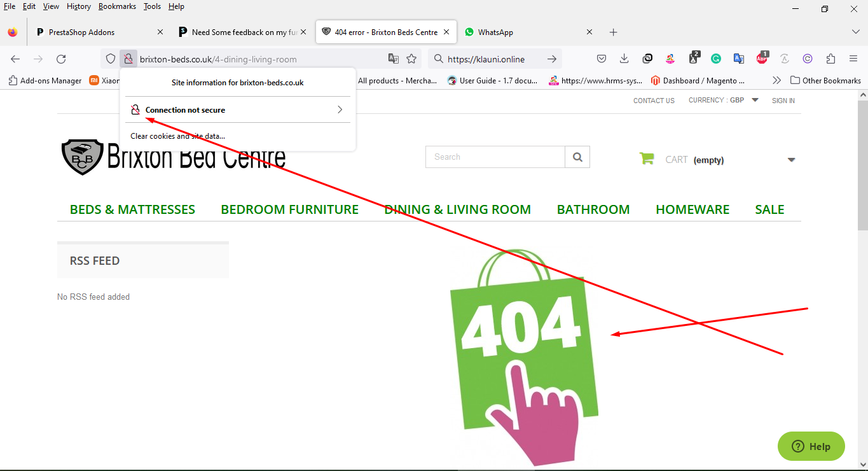Switch to the WhatsApp tab
Screen dimensions: 868x471
point(529,32)
